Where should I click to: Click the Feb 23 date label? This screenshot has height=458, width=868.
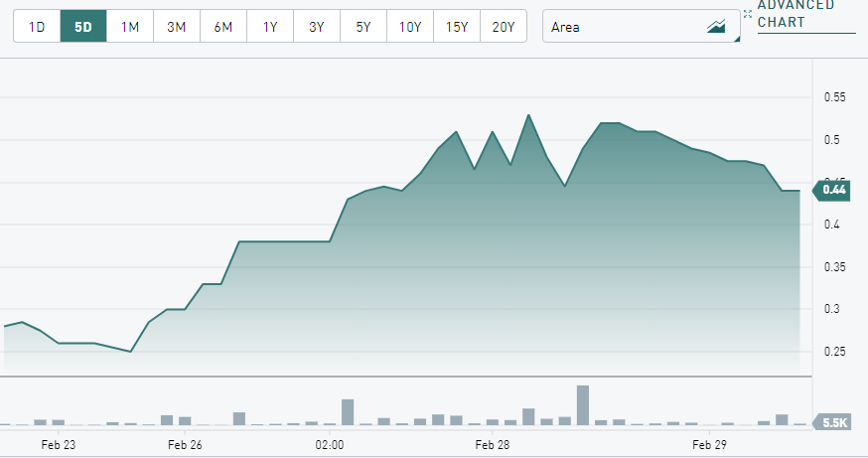click(x=59, y=445)
